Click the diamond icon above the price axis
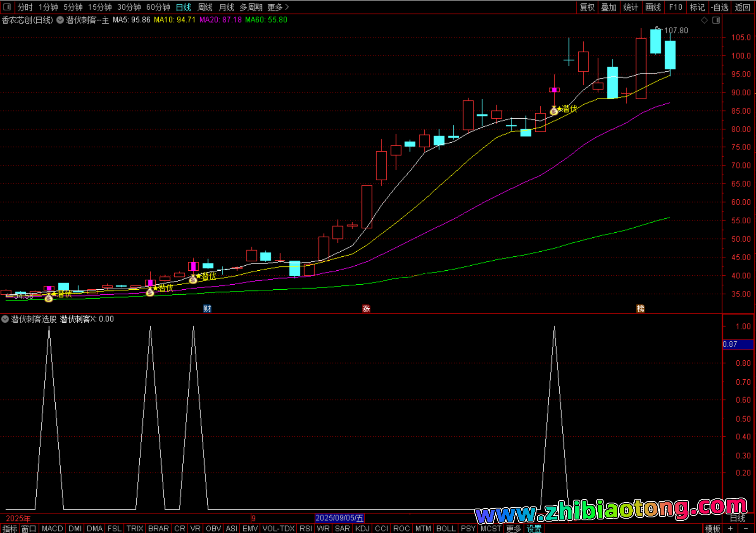This screenshot has height=533, width=756. 704,20
